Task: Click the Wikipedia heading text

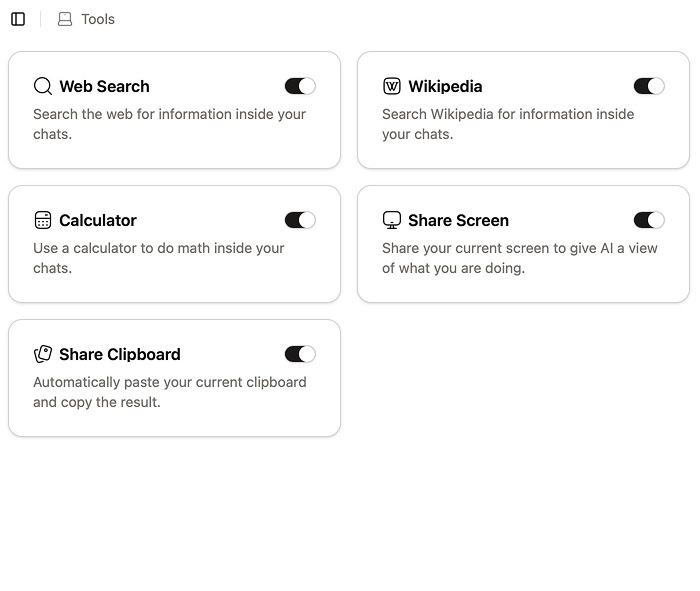Action: click(445, 86)
